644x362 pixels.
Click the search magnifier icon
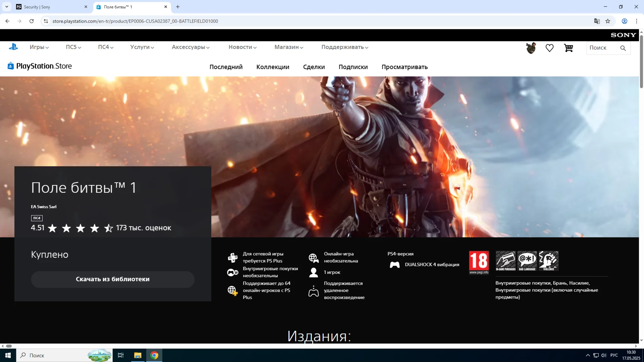click(623, 48)
